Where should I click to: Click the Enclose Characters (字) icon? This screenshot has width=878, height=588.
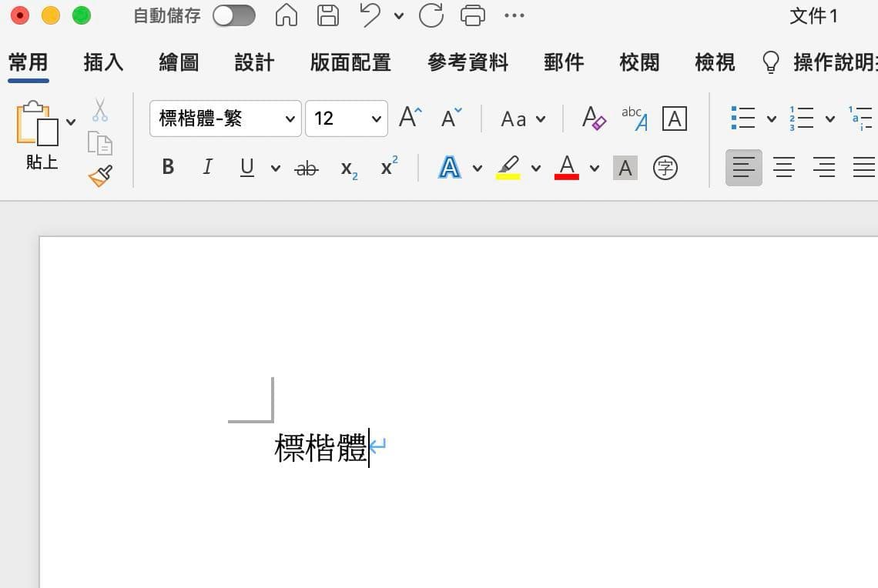pos(665,168)
